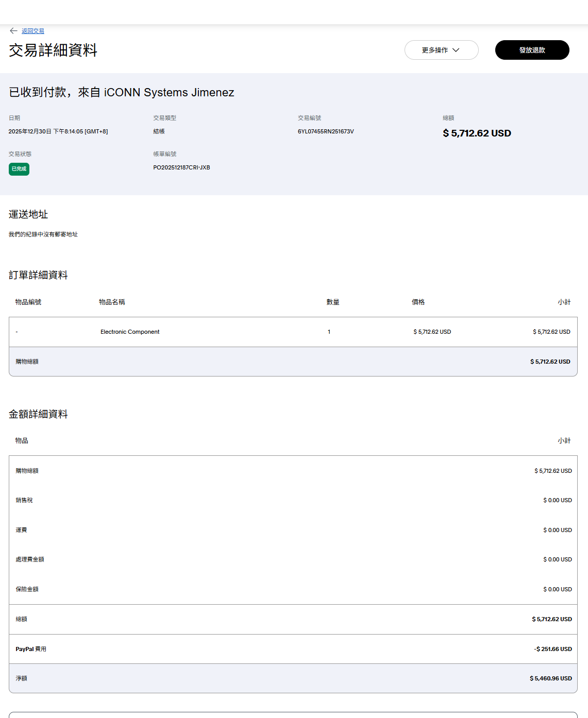Viewport: 588px width, 718px height.
Task: Click the large $5,712.62 USD total
Action: point(477,133)
